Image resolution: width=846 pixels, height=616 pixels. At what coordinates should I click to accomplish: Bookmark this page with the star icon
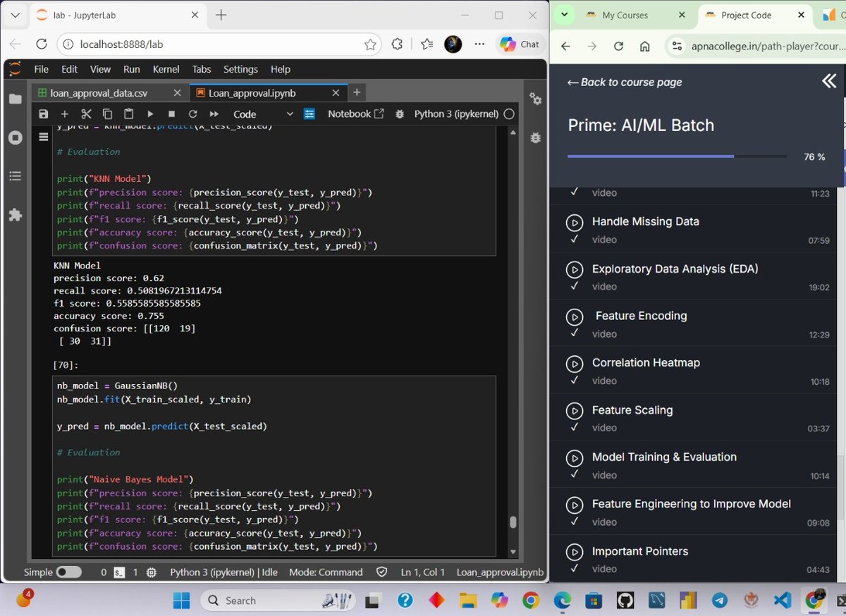[370, 44]
